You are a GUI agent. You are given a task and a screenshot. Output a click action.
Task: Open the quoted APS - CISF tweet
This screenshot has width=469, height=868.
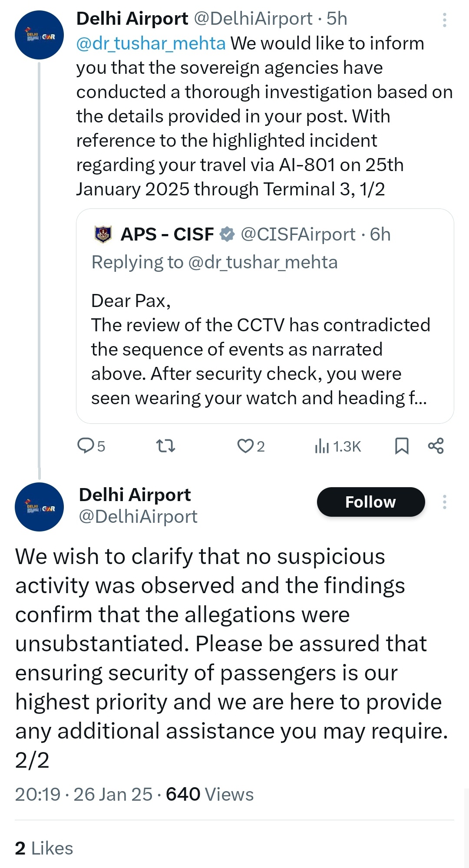pyautogui.click(x=265, y=347)
